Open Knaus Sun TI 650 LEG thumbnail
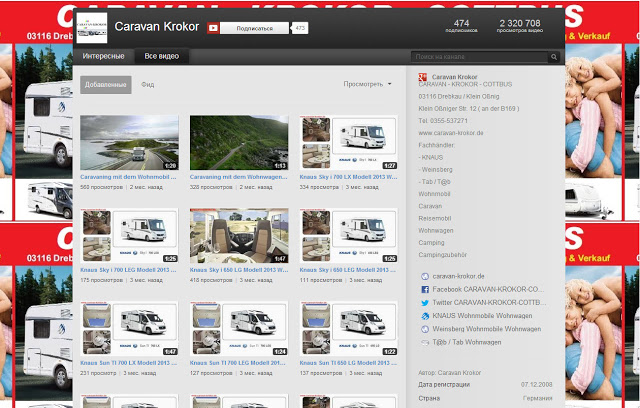The height and width of the screenshot is (408, 640). click(349, 328)
